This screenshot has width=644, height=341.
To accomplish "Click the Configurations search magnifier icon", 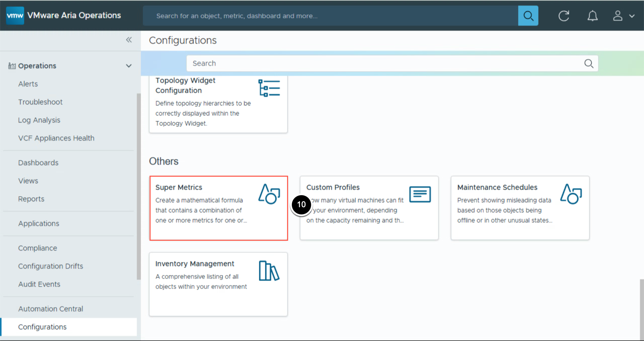I will 589,63.
